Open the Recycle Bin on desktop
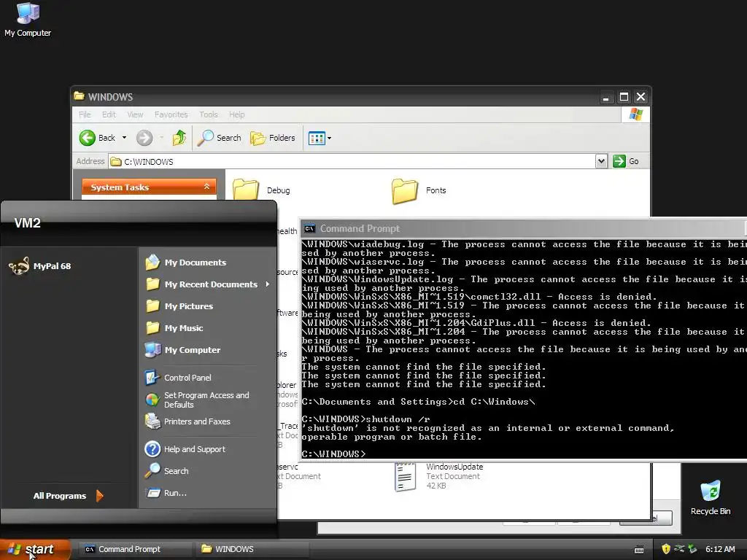Screen dimensions: 747x560 (x=711, y=497)
